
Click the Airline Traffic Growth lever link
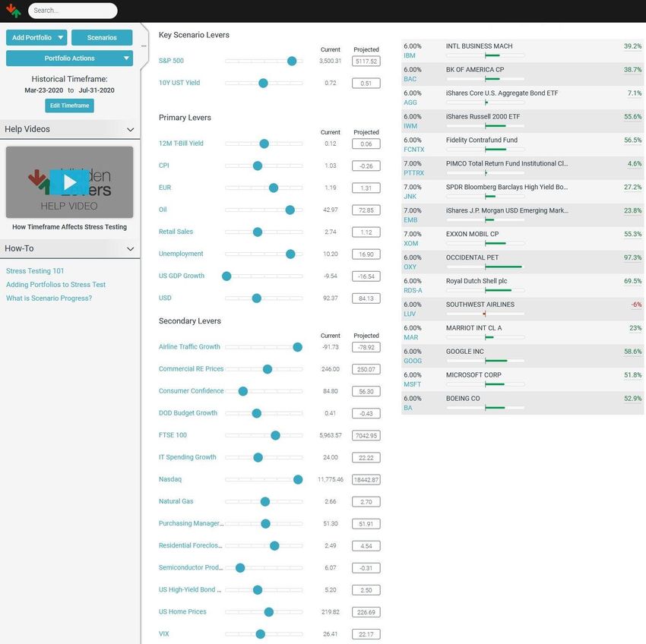189,347
